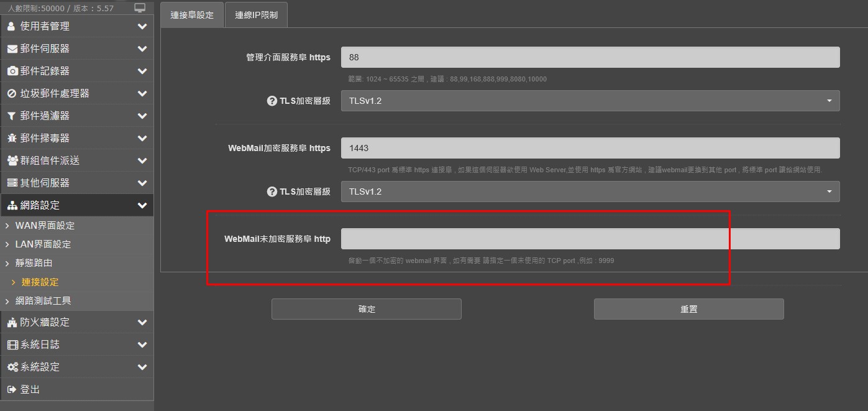868x411 pixels.
Task: Expand the 防火牆設定 menu section
Action: (76, 322)
